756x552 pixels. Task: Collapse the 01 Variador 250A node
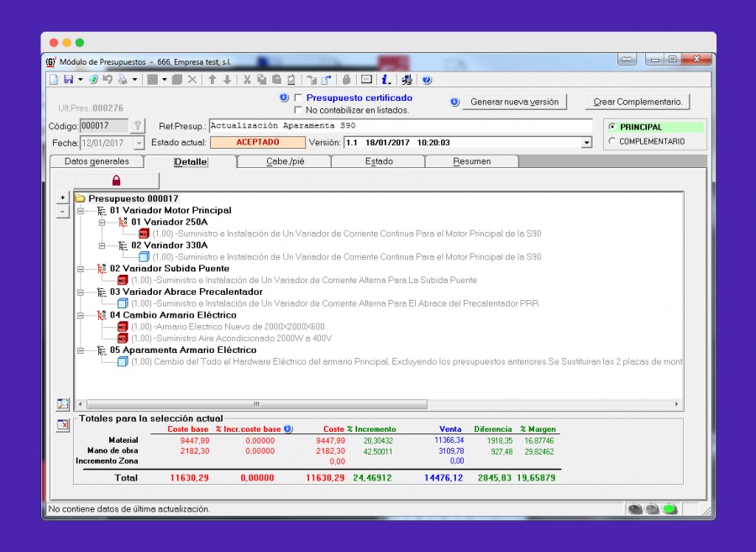[x=102, y=223]
